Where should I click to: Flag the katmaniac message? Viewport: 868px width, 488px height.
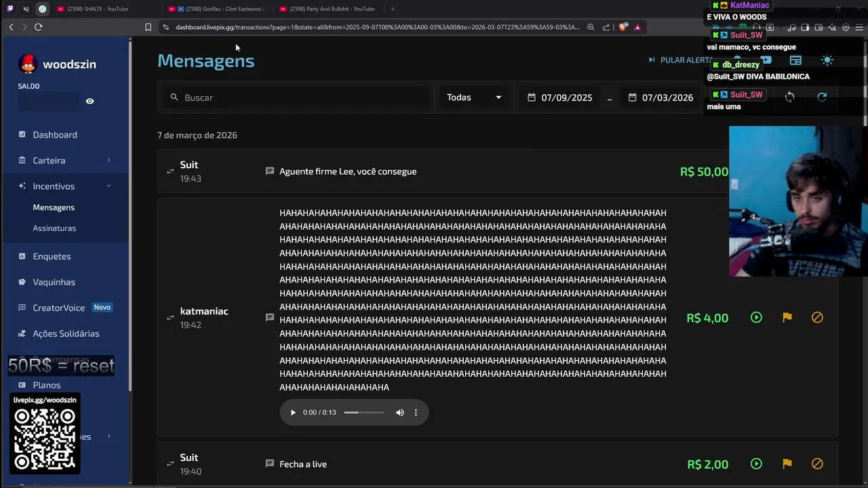tap(787, 317)
